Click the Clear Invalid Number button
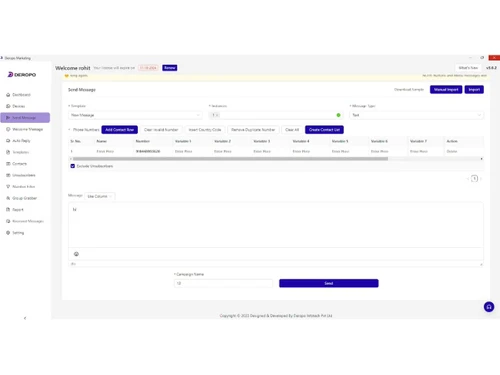Image resolution: width=500 pixels, height=375 pixels. (x=161, y=130)
